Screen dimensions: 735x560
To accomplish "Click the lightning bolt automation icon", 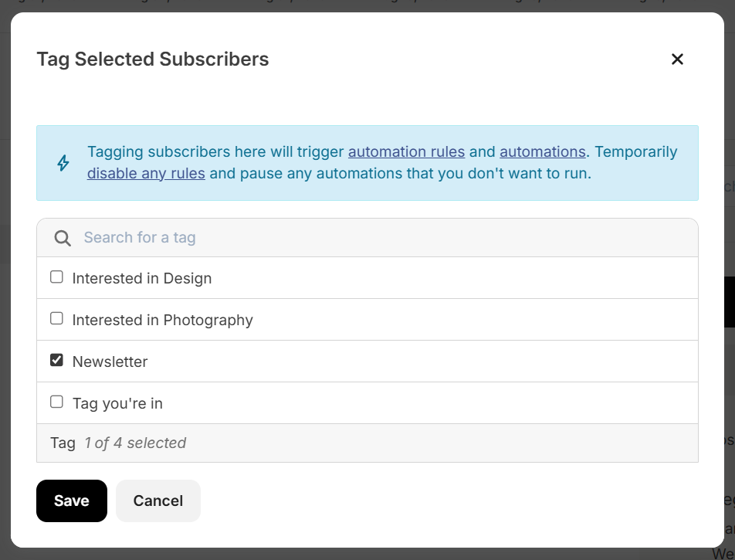I will [63, 163].
